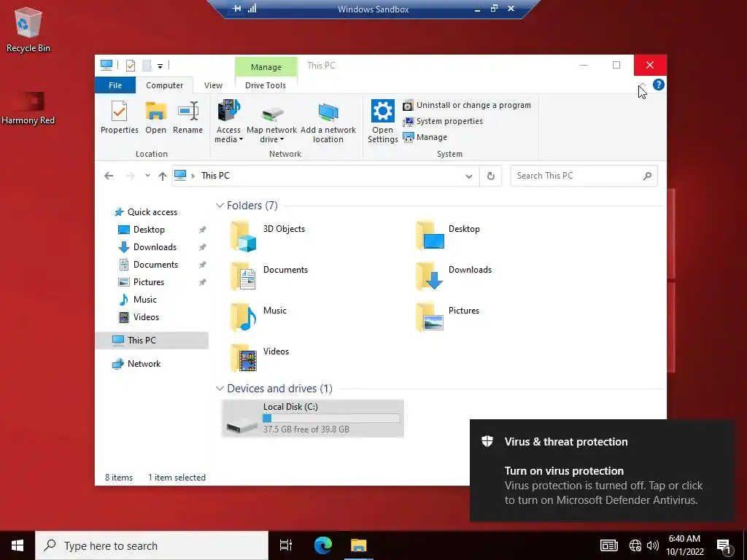Screen dimensions: 747x560
Task: Select the Documents folder in Folders group
Action: pos(269,276)
